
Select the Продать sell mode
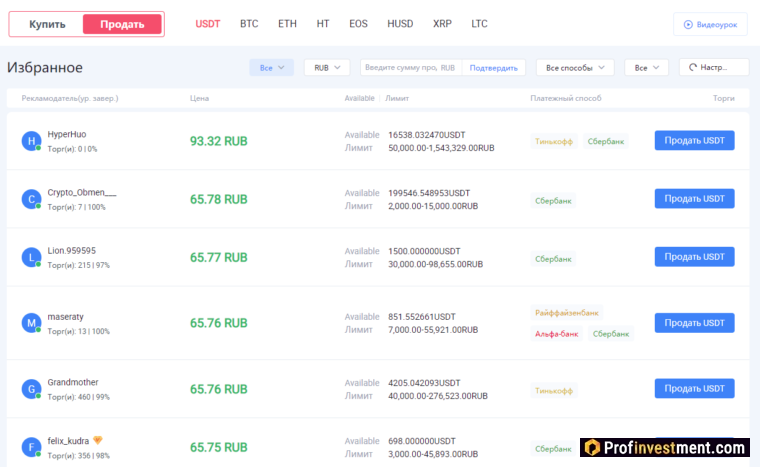click(x=122, y=24)
